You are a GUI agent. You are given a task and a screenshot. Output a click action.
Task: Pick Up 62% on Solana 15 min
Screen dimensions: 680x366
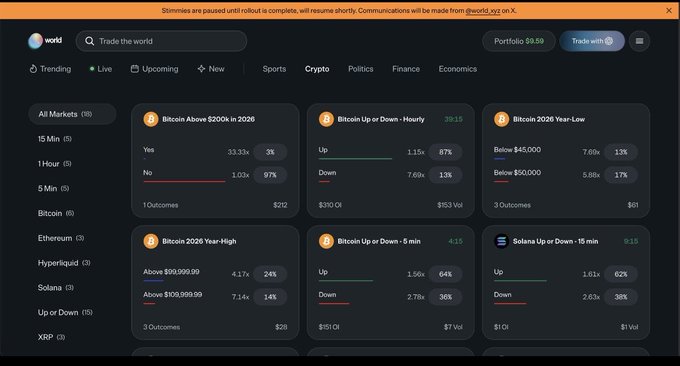[621, 274]
